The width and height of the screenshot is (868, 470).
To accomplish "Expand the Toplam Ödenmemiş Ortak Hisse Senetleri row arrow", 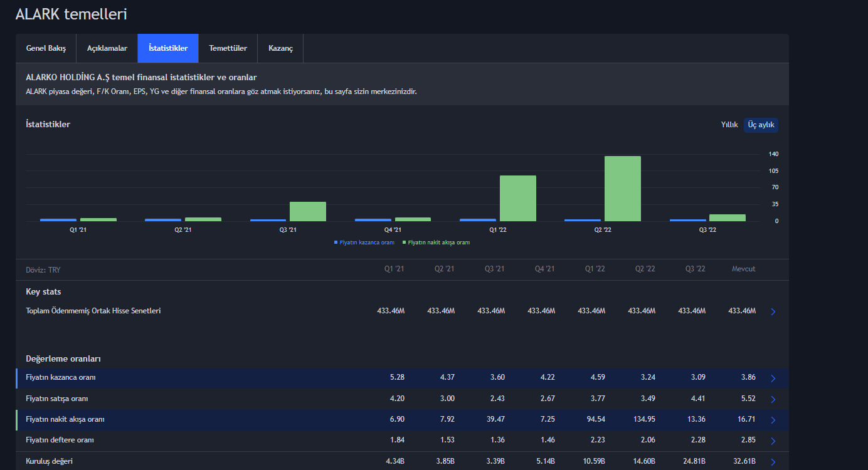I will 773,311.
